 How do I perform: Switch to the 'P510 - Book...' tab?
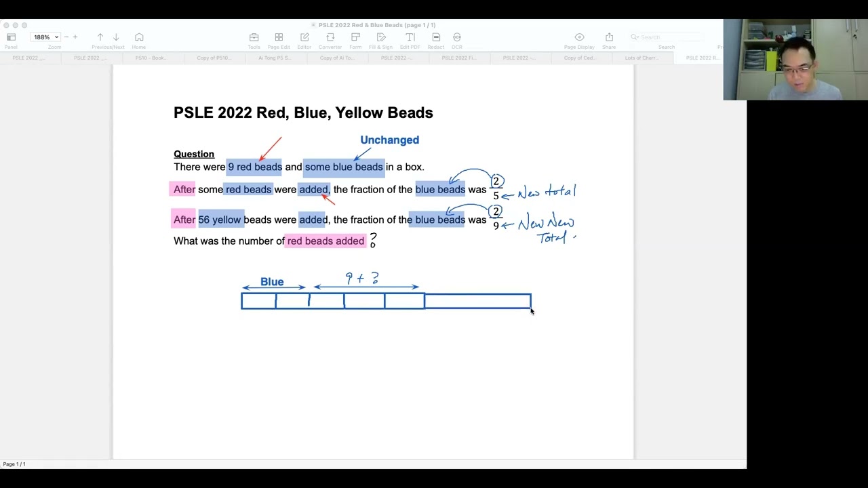pos(151,58)
